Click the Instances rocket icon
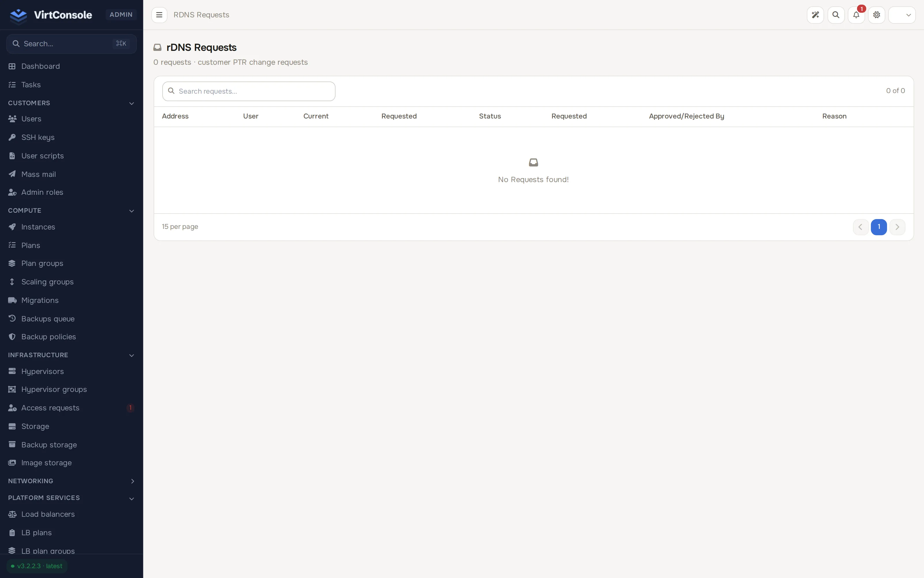Image resolution: width=924 pixels, height=578 pixels. (x=12, y=227)
